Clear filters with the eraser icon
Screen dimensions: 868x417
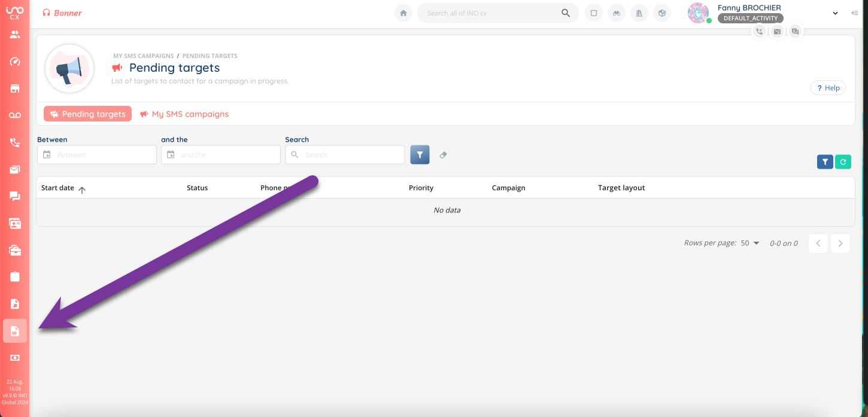pos(443,155)
